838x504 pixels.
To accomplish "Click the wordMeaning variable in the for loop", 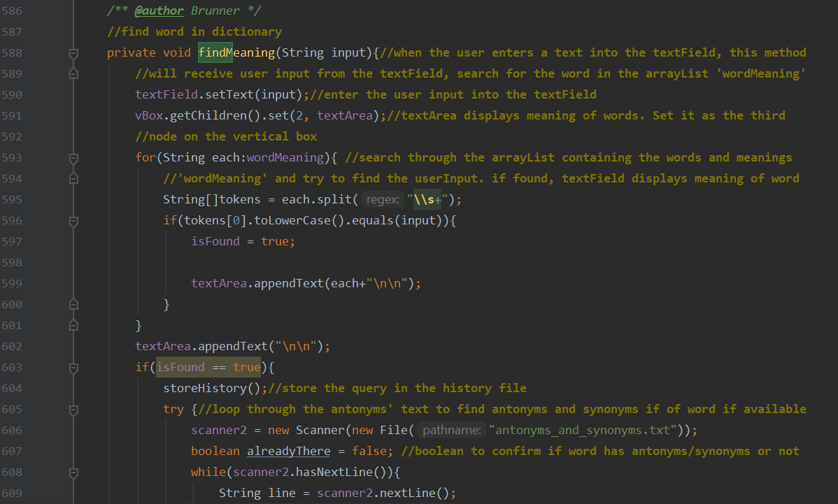I will point(285,157).
